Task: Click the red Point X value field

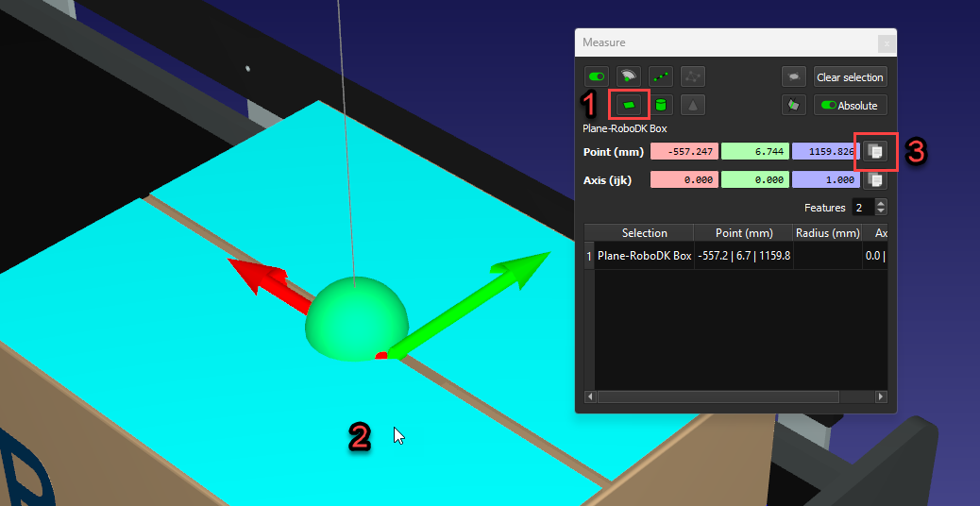Action: click(684, 152)
